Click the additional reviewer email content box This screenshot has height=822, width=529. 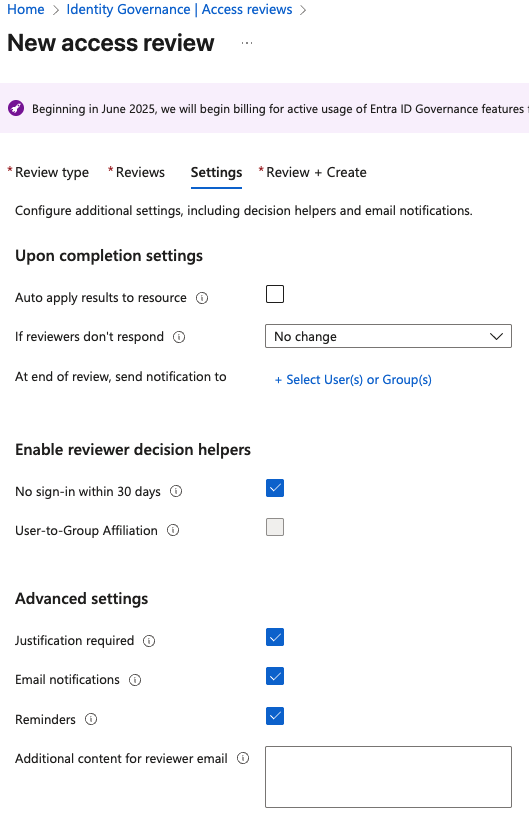(388, 777)
